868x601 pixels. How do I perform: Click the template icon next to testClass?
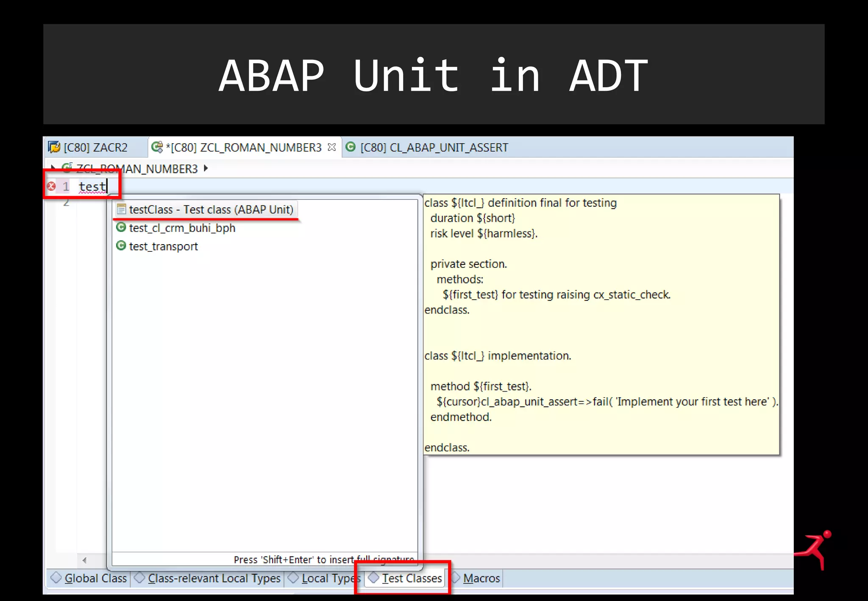pyautogui.click(x=121, y=209)
